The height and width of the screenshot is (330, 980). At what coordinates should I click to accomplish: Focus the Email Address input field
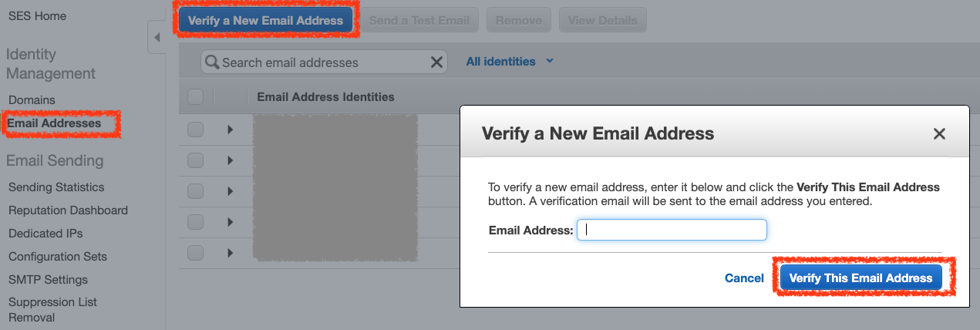tap(672, 230)
